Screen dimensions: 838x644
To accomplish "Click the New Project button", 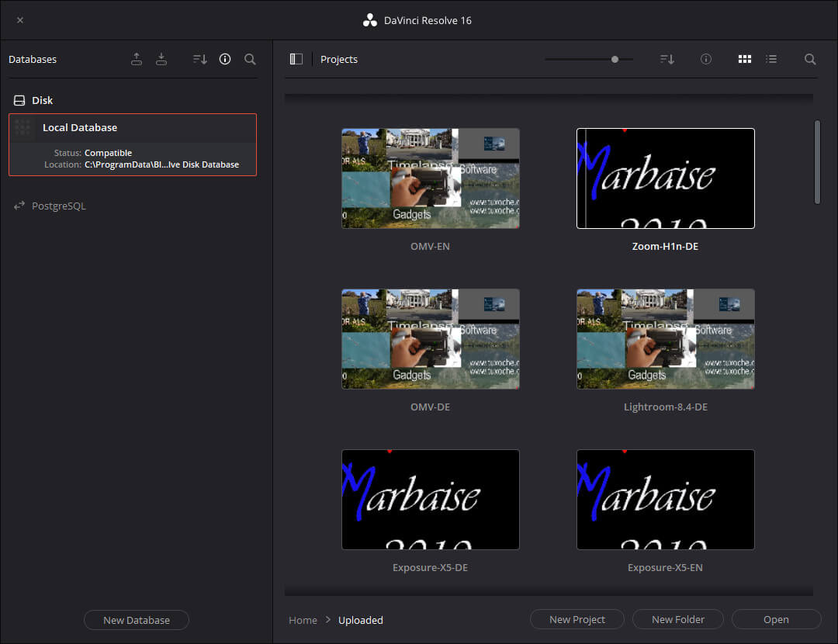I will pyautogui.click(x=577, y=619).
